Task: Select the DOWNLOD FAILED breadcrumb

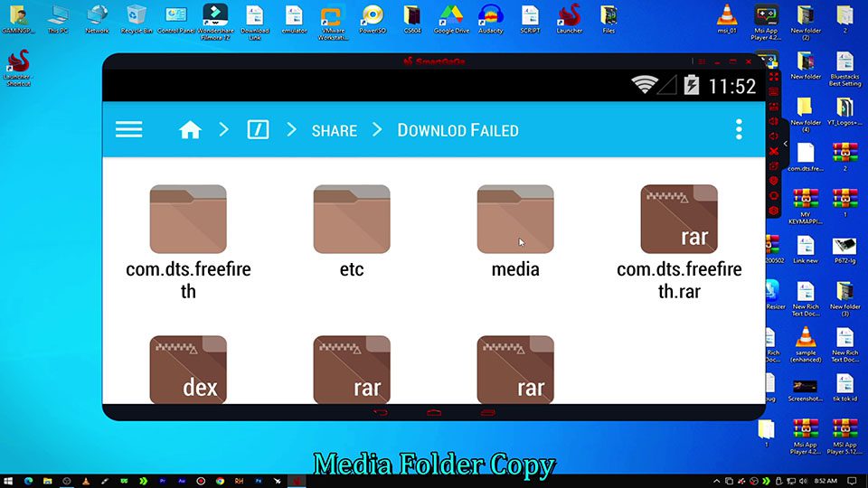Action: pyautogui.click(x=458, y=130)
